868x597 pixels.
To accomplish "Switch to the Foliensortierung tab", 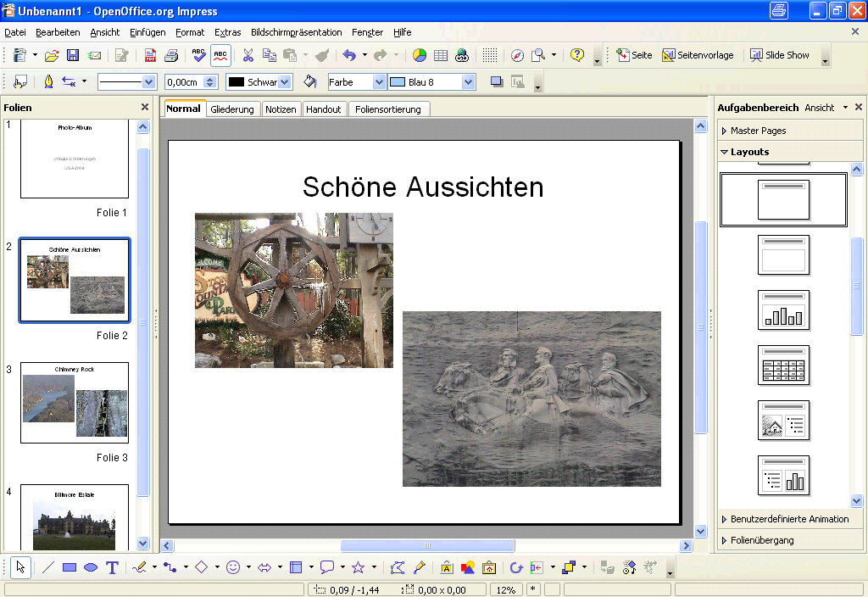I will click(x=388, y=109).
